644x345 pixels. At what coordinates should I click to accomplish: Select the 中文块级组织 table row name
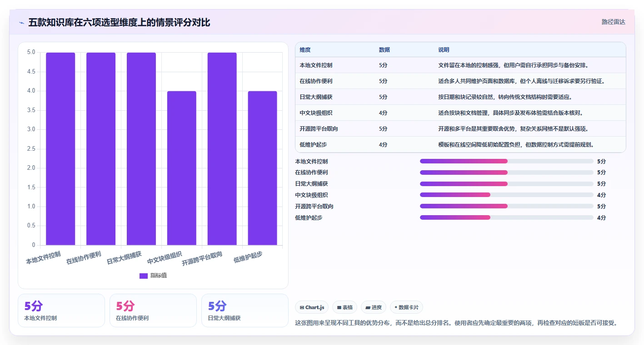316,113
